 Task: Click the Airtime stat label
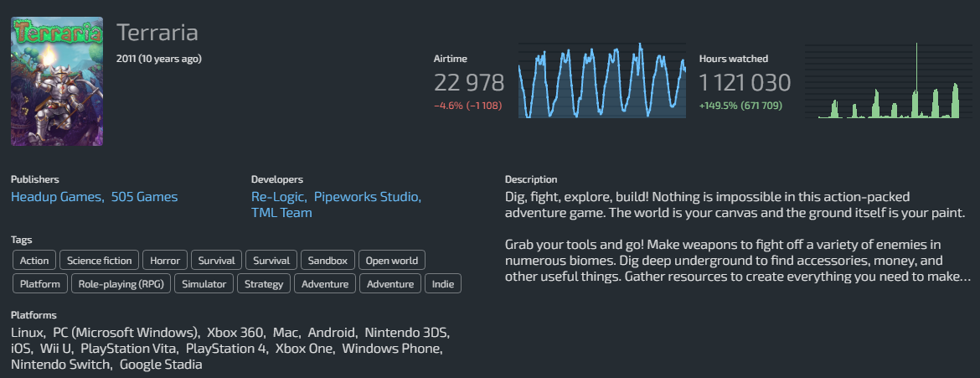tap(451, 59)
